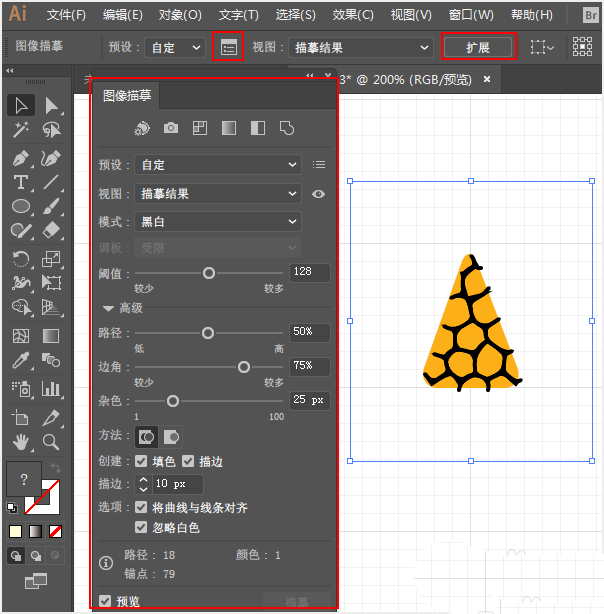Open the 效果(C) menu

pyautogui.click(x=353, y=15)
